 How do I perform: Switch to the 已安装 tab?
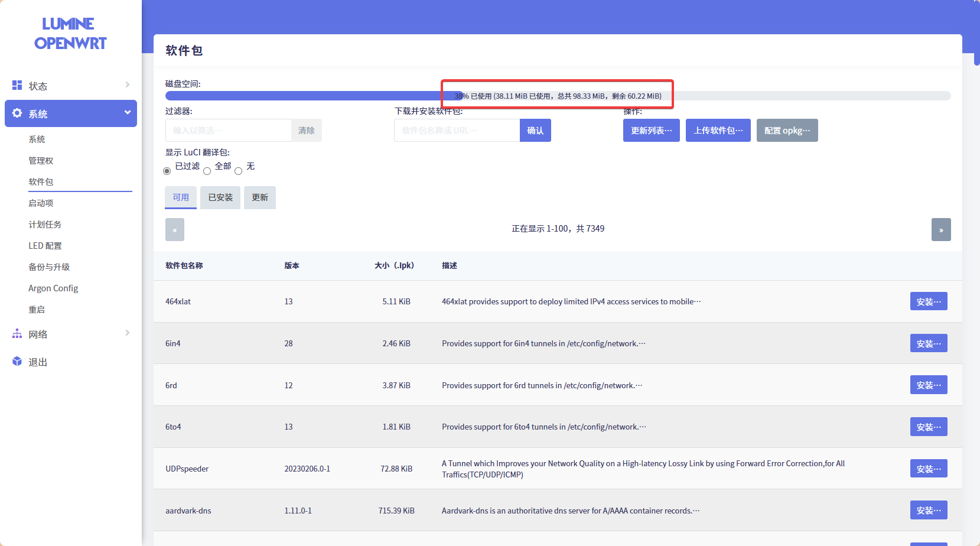(x=220, y=197)
